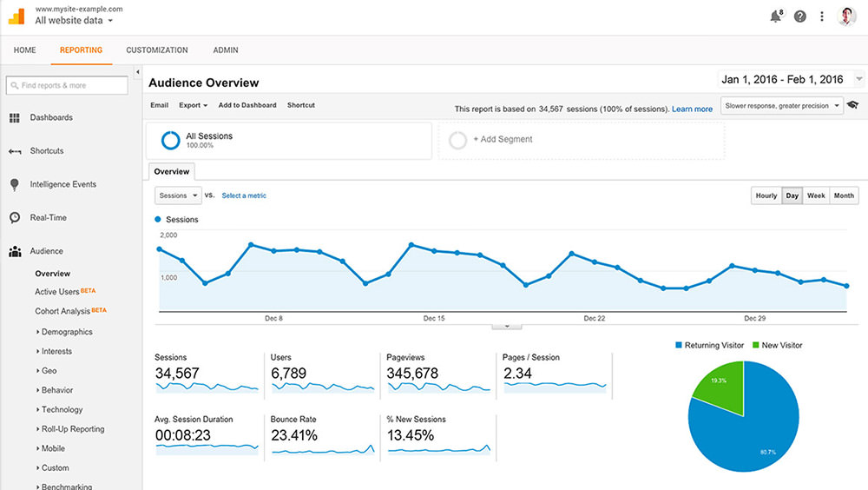868x490 pixels.
Task: Set chart granularity to Month
Action: 844,195
